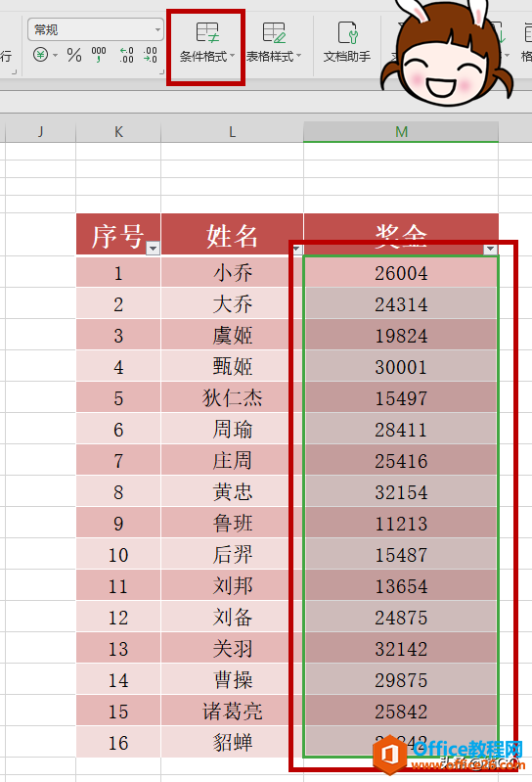Select serial number cell 16
This screenshot has height=782, width=532.
(118, 742)
